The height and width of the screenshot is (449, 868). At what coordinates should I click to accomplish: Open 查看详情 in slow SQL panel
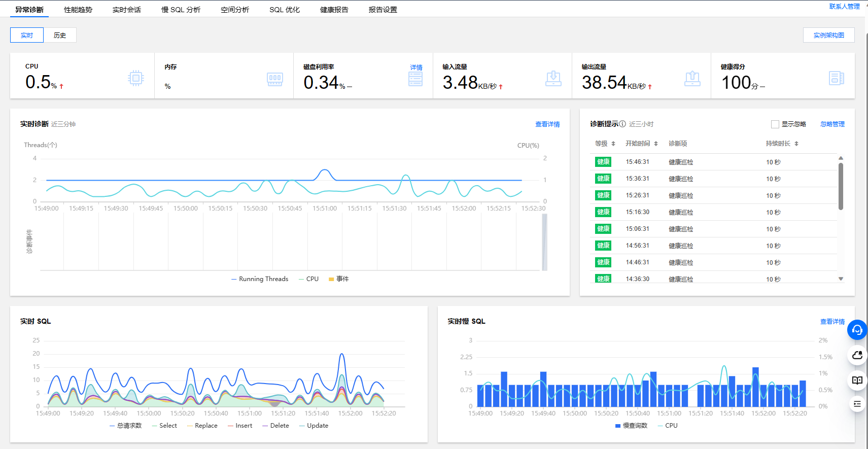(x=832, y=322)
